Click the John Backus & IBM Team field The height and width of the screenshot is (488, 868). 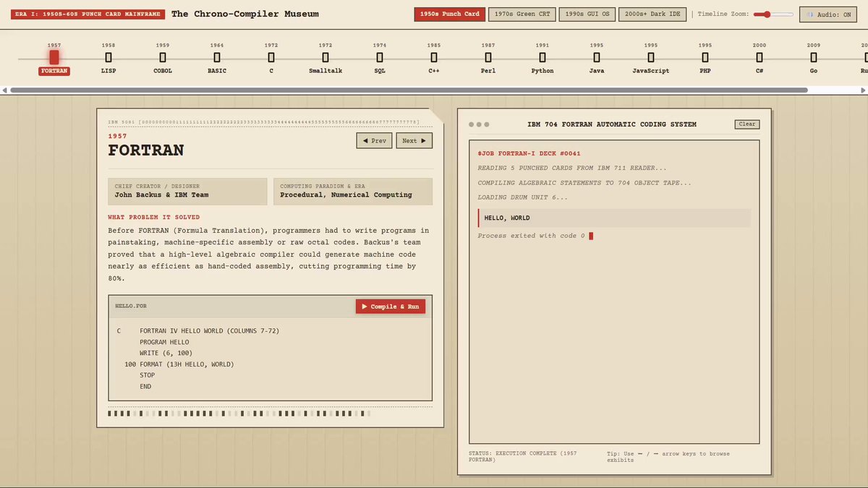coord(187,191)
